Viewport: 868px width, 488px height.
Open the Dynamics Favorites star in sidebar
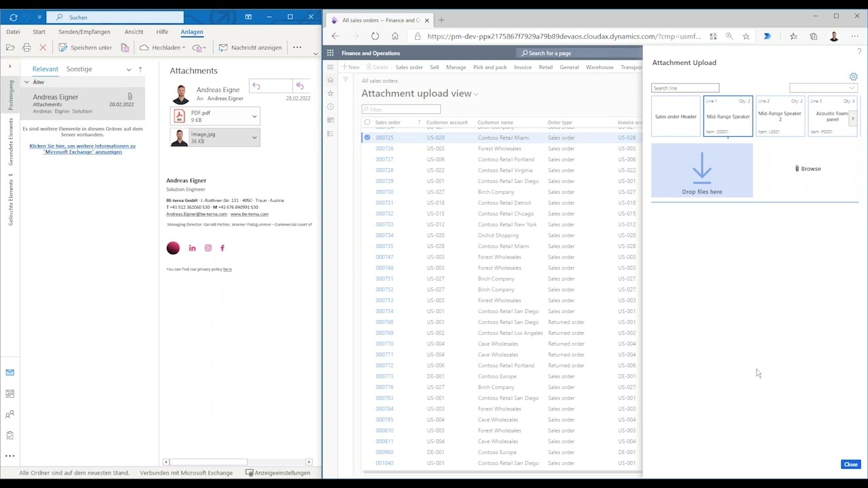[x=330, y=93]
